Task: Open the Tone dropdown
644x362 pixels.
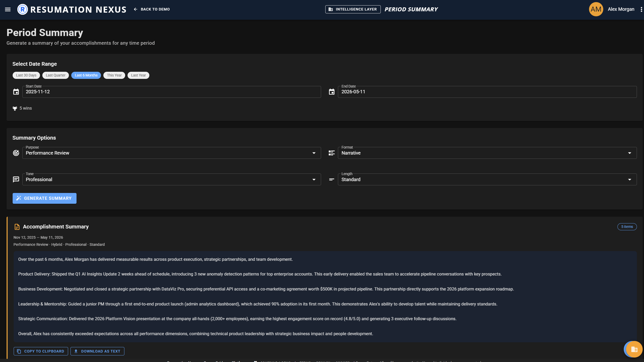Action: click(171, 180)
